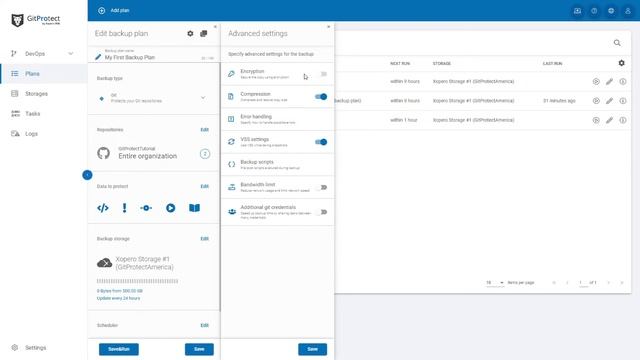Click the issues exclamation data icon
The height and width of the screenshot is (360, 640).
124,208
